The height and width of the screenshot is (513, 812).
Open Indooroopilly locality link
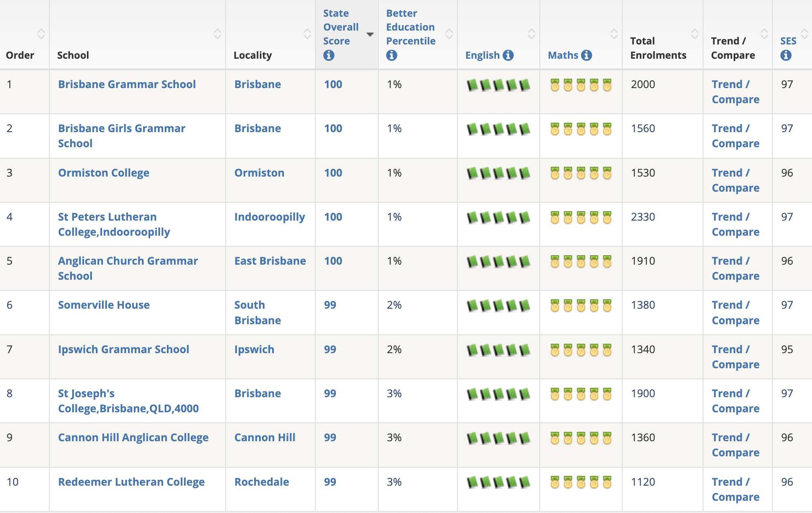(269, 217)
